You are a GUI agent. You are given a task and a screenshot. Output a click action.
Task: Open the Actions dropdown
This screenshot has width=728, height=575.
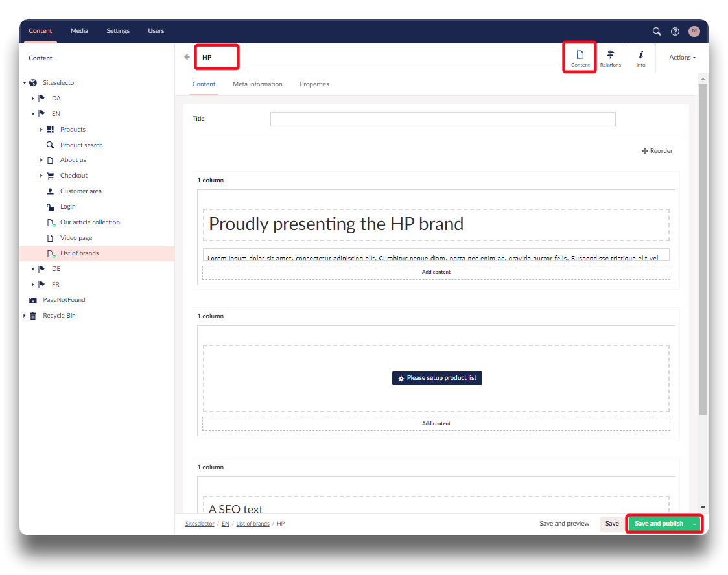click(682, 58)
